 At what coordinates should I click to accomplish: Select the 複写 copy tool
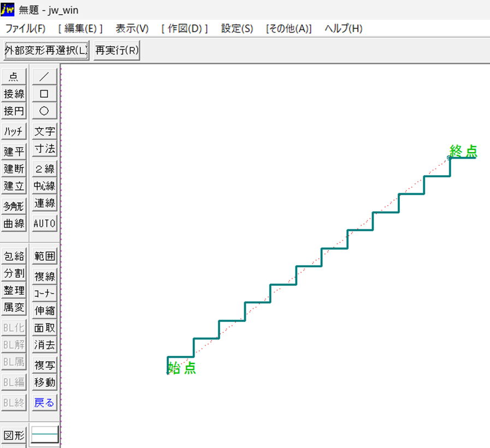click(44, 365)
